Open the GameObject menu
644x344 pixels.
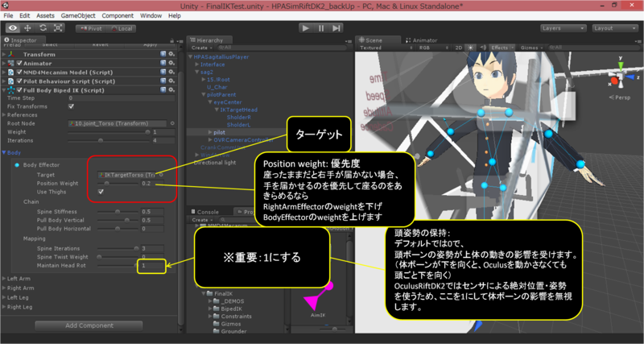coord(78,15)
